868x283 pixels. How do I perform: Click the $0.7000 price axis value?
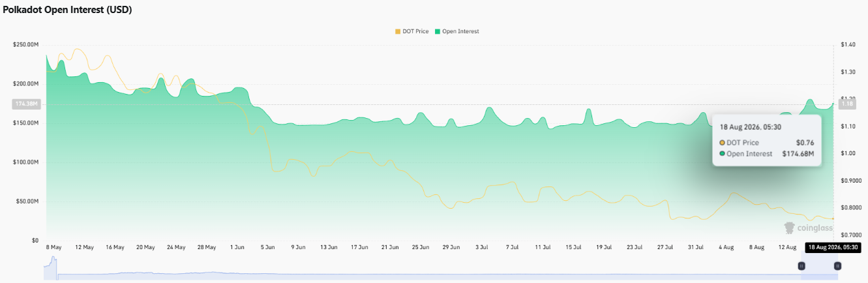(850, 235)
